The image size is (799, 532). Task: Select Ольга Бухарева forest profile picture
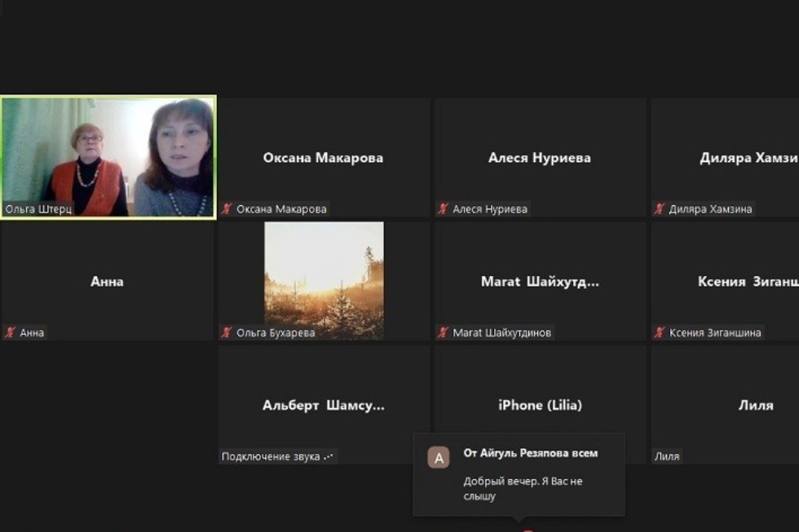tap(324, 280)
